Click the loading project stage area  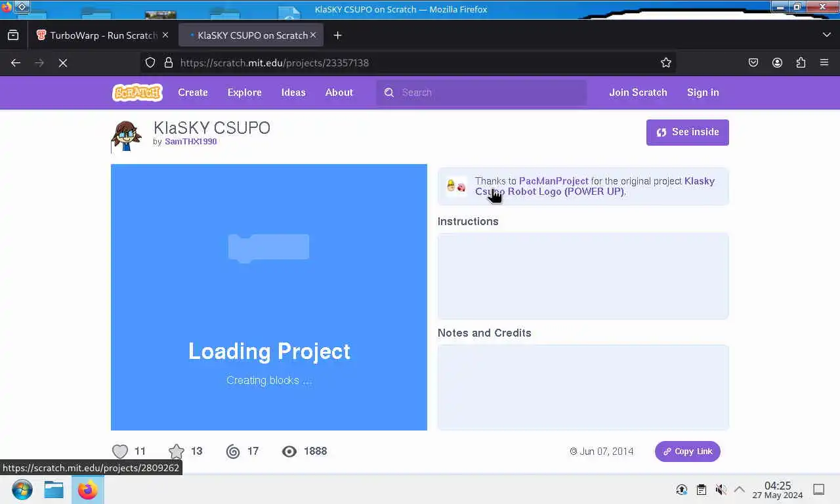click(x=269, y=297)
